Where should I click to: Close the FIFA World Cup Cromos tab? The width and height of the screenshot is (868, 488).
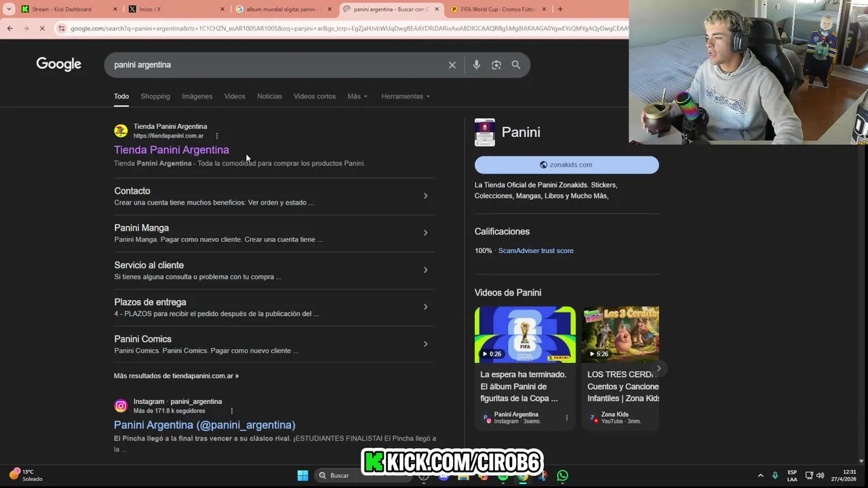(544, 9)
